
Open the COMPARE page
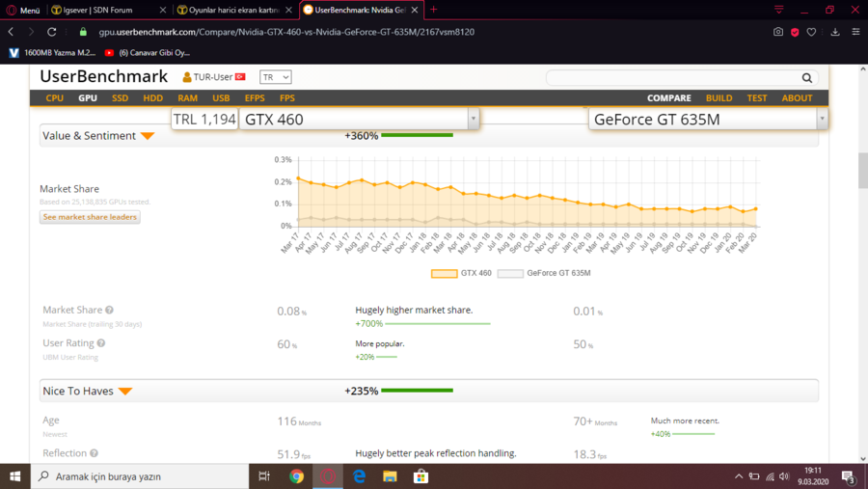click(668, 98)
